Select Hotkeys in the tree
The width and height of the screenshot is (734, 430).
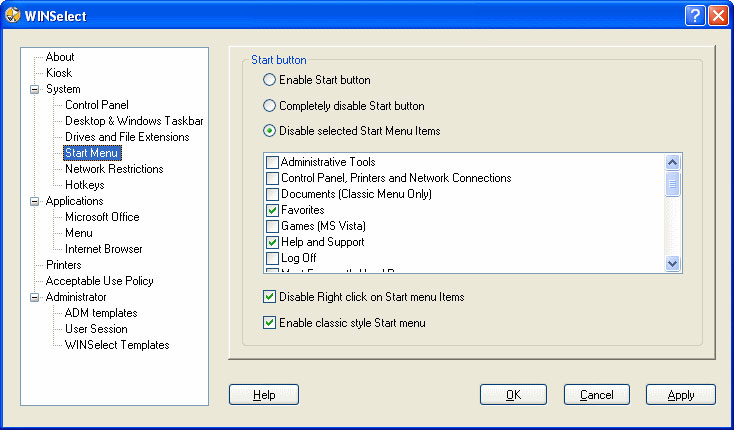click(x=85, y=185)
